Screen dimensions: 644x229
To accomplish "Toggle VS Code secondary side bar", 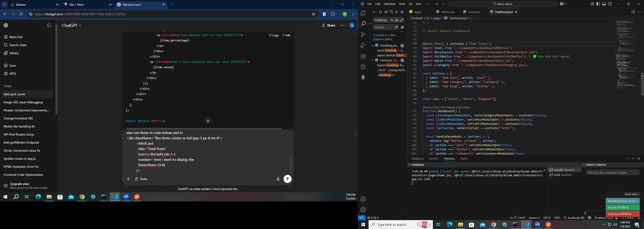I will pyautogui.click(x=610, y=4).
